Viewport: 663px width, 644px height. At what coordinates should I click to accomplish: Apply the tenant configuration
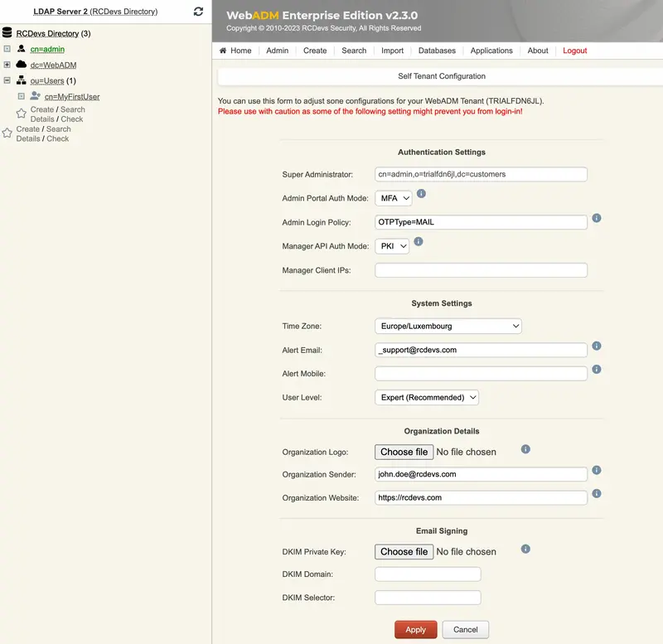pos(416,630)
